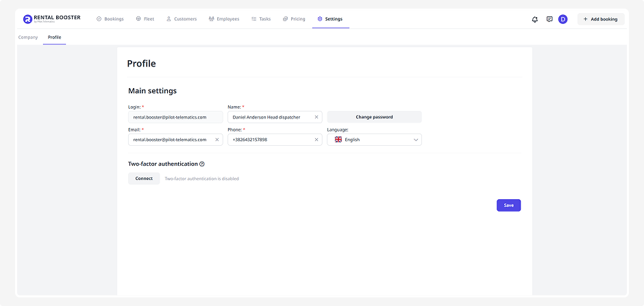Open the Customers section
This screenshot has width=644, height=306.
tap(181, 19)
